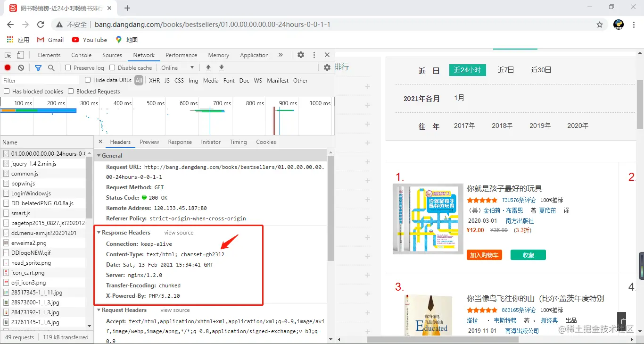Image resolution: width=644 pixels, height=344 pixels.
Task: Open the Gmail bookmark
Action: [x=50, y=40]
